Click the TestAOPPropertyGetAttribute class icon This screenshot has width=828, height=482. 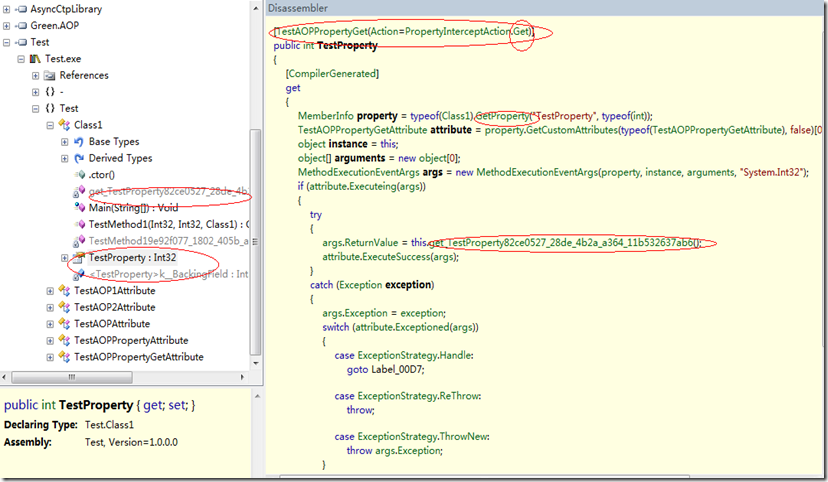pos(64,357)
